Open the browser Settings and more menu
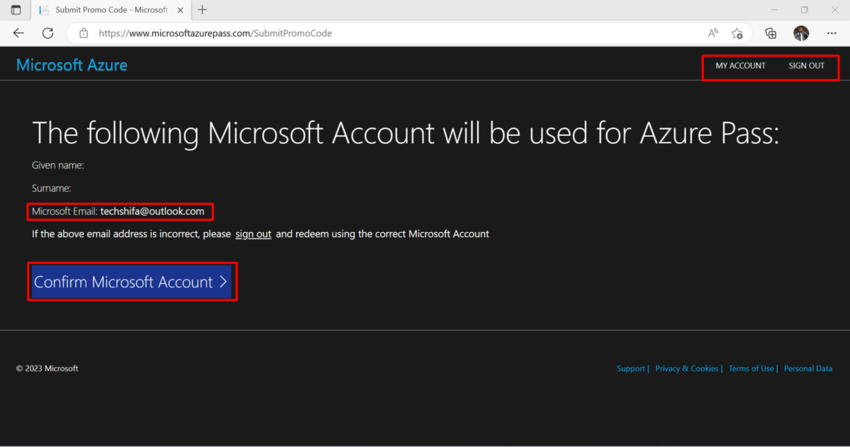The height and width of the screenshot is (447, 850). 832,33
